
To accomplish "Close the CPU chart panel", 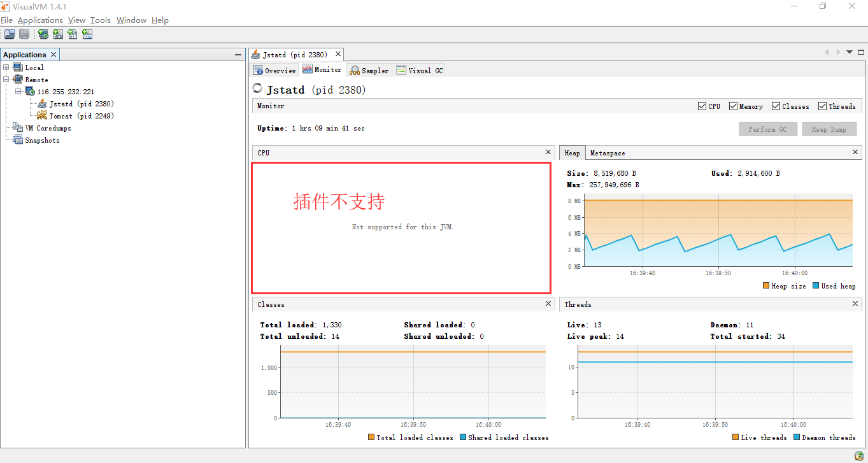I will pos(548,152).
